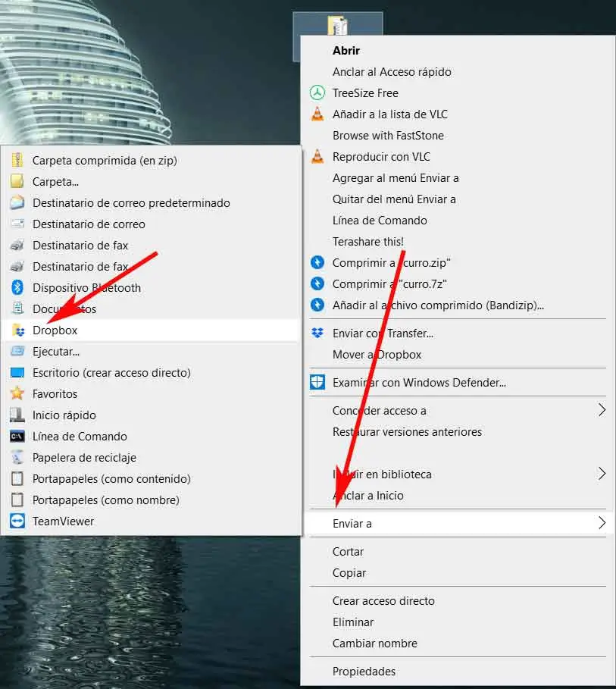Click the Documentos icon
The image size is (616, 689).
tap(17, 308)
